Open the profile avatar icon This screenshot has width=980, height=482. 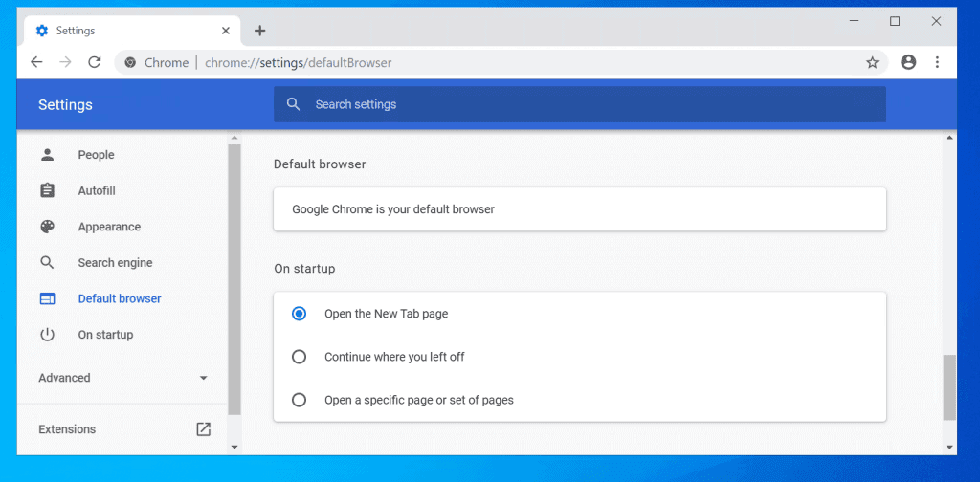point(908,62)
